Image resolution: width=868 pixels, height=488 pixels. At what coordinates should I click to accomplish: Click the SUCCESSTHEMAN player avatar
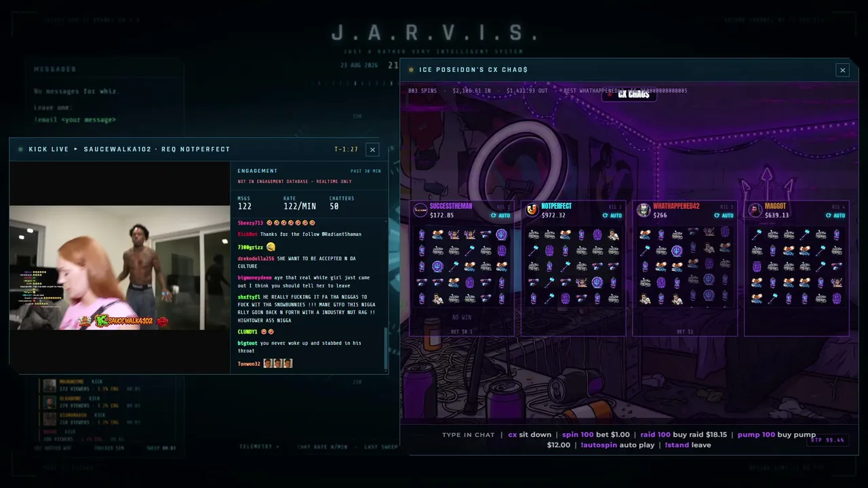pyautogui.click(x=420, y=210)
